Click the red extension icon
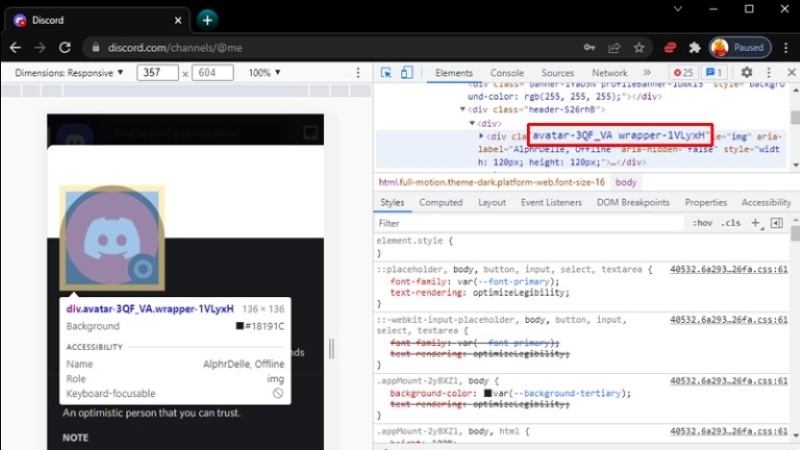This screenshot has width=800, height=450. click(x=670, y=47)
